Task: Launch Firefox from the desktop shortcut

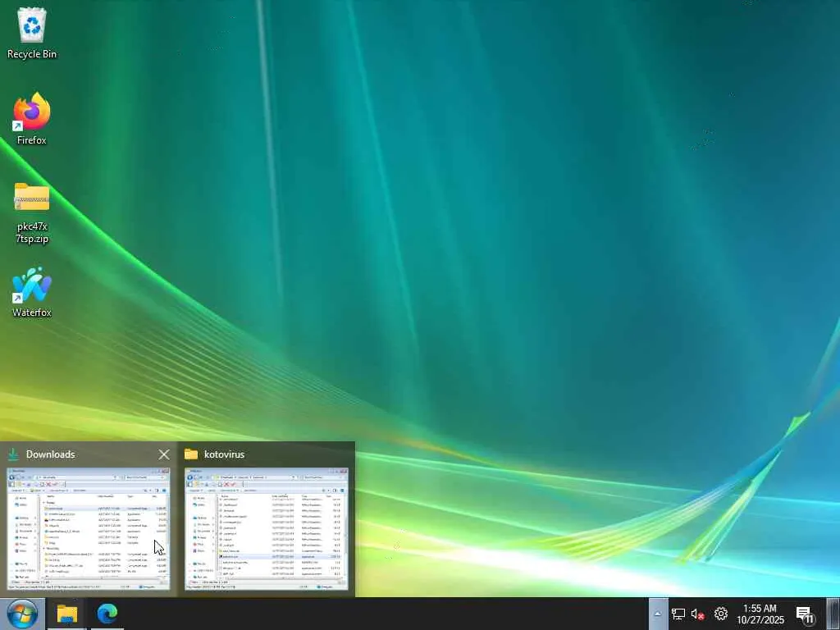Action: pos(32,119)
